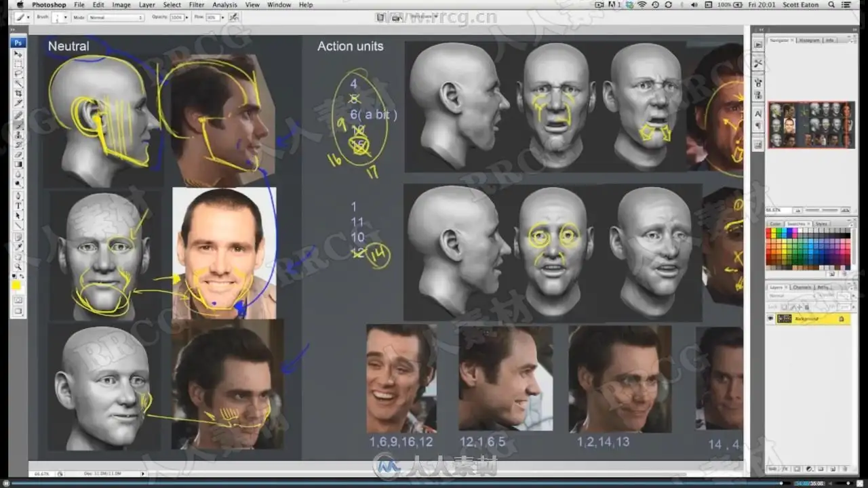868x488 pixels.
Task: Select the Crop tool
Action: pos(18,92)
